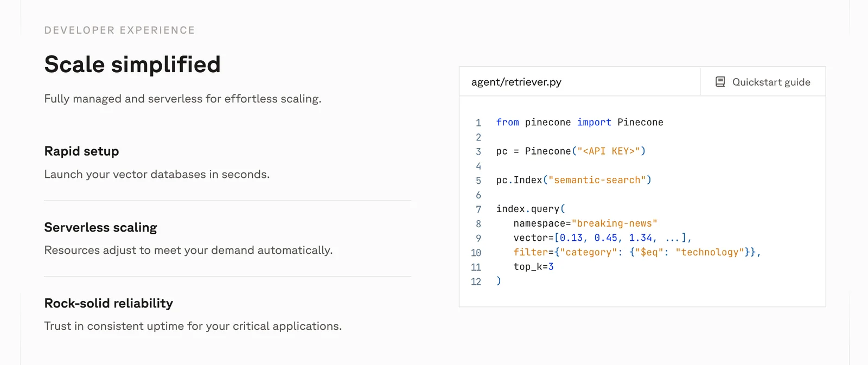Open the Rock-solid reliability item
The width and height of the screenshot is (868, 365).
point(108,303)
